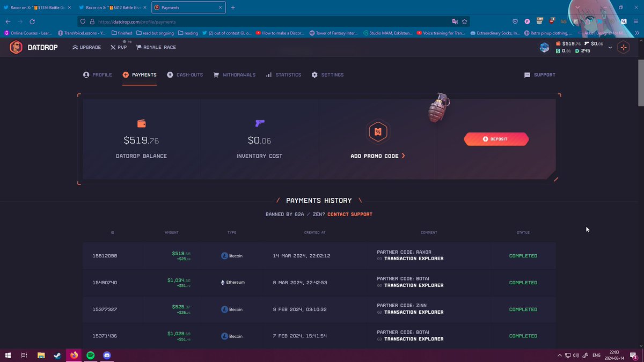The height and width of the screenshot is (362, 644).
Task: Open the Statistics tab
Action: click(284, 75)
